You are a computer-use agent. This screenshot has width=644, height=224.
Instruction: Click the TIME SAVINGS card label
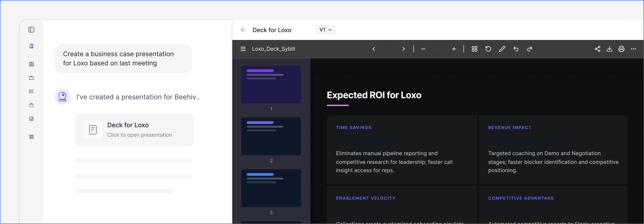click(354, 127)
